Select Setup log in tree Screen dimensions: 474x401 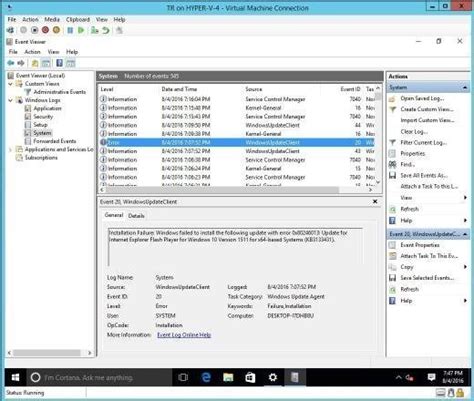[x=40, y=125]
